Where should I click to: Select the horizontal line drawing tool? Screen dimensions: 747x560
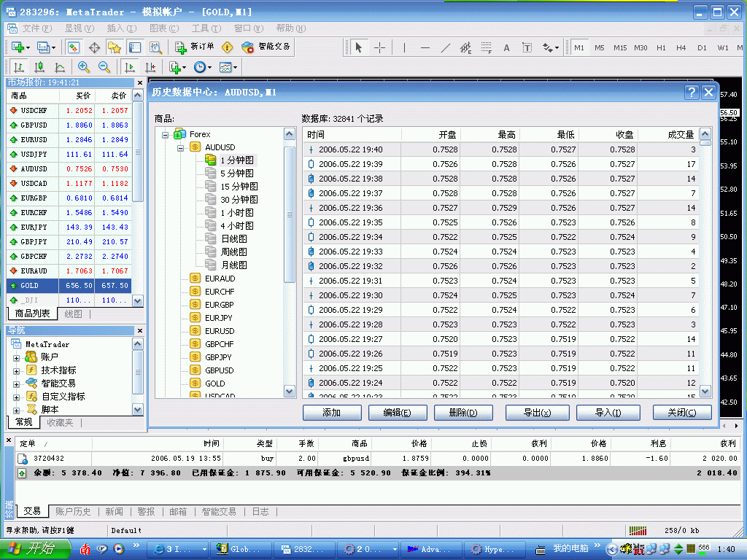[425, 47]
